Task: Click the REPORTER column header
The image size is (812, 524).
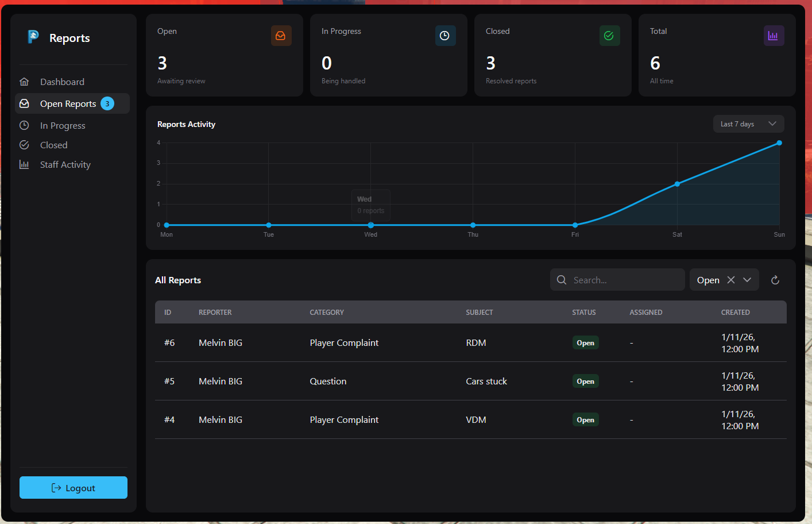Action: click(215, 313)
